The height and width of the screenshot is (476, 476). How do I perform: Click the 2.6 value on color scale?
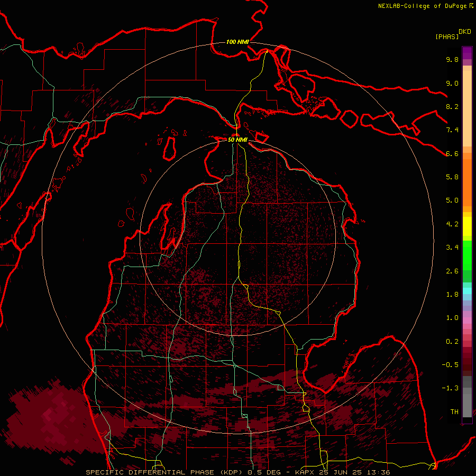pyautogui.click(x=452, y=271)
